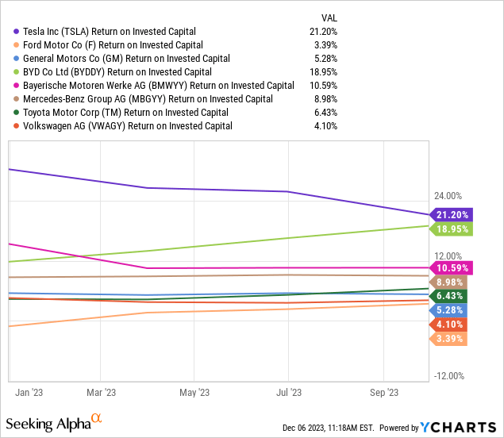Click the light green BYD legend dot
The image size is (504, 438).
point(16,72)
